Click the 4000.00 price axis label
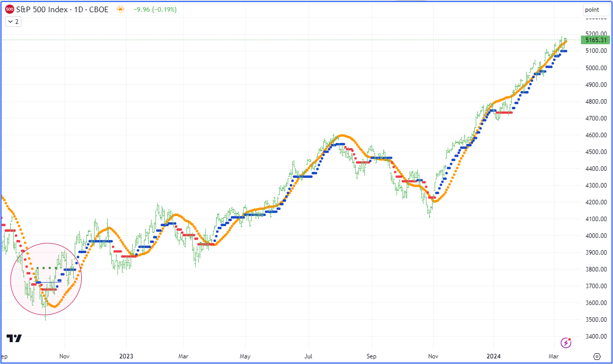Screen dimensions: 613x364 point(596,235)
